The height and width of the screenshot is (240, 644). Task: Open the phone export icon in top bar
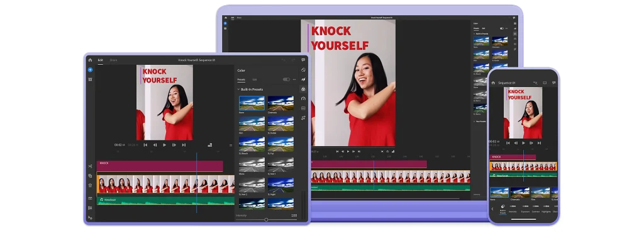545,83
